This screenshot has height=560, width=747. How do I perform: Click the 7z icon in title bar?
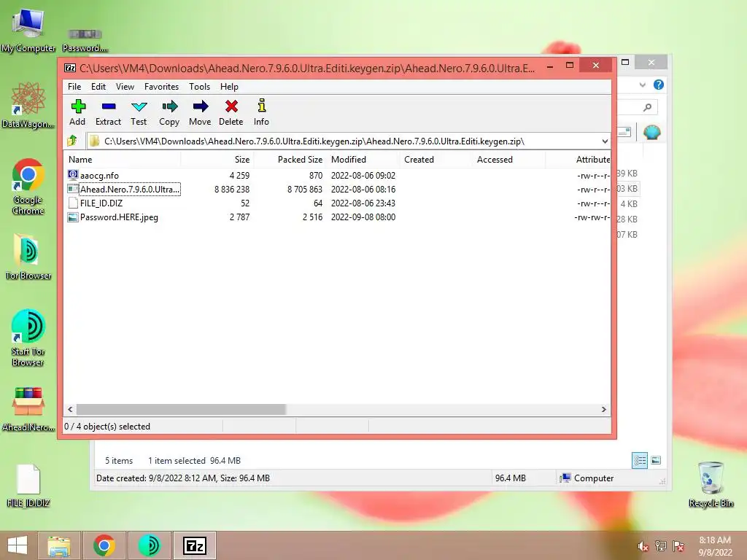coord(70,68)
